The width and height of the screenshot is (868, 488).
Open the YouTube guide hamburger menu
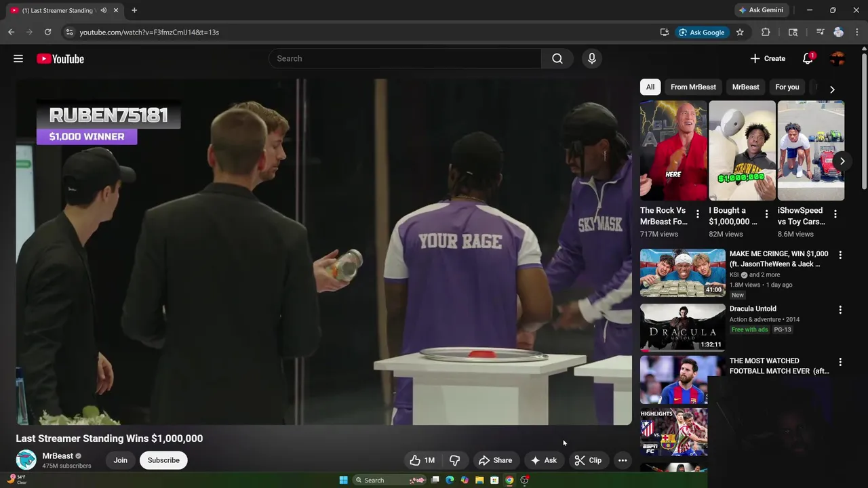[x=18, y=59]
